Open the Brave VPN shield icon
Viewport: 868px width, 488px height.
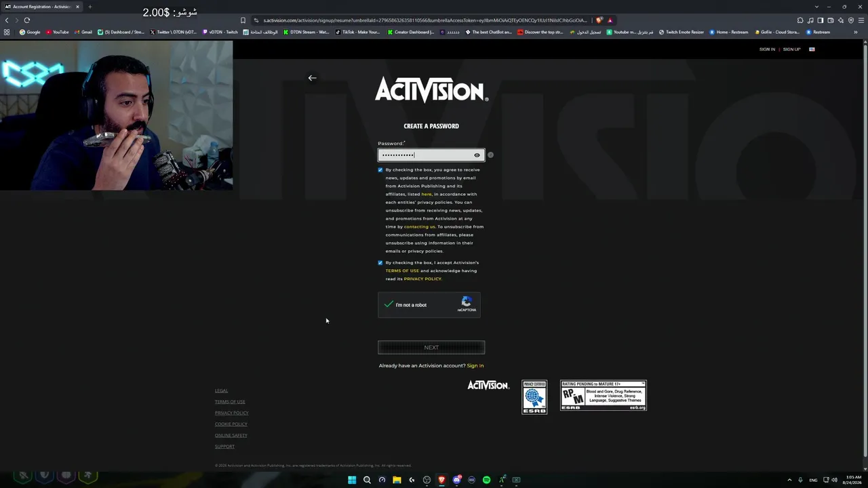coord(851,20)
